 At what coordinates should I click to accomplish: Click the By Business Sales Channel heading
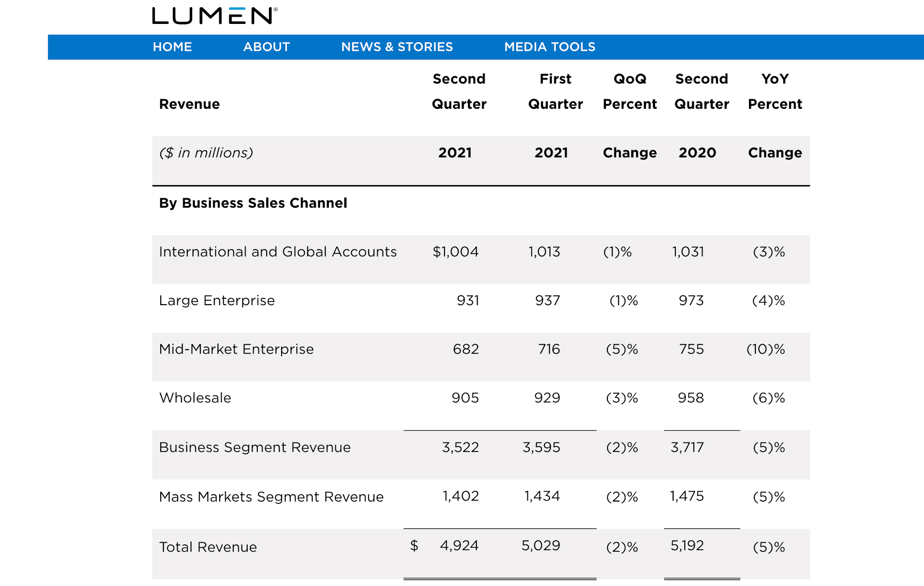coord(253,203)
